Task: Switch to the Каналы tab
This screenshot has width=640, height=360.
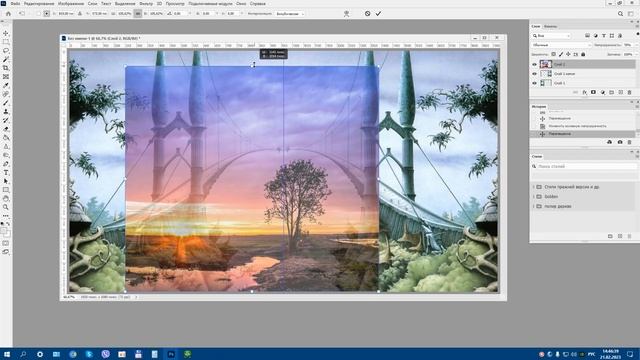Action: coord(550,27)
